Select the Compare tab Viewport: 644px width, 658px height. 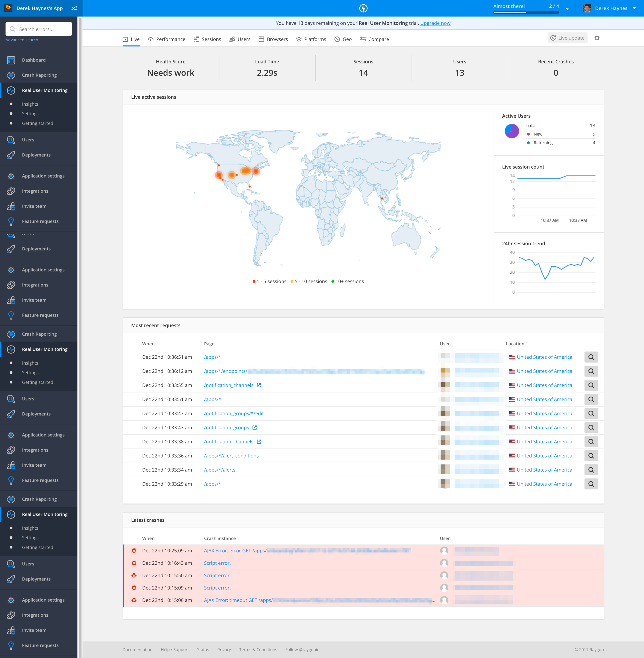point(374,39)
